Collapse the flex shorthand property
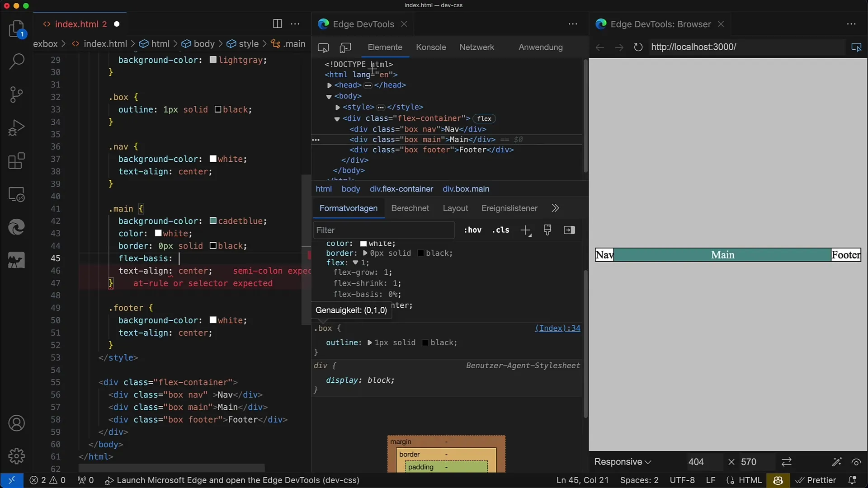This screenshot has height=488, width=868. pyautogui.click(x=355, y=263)
